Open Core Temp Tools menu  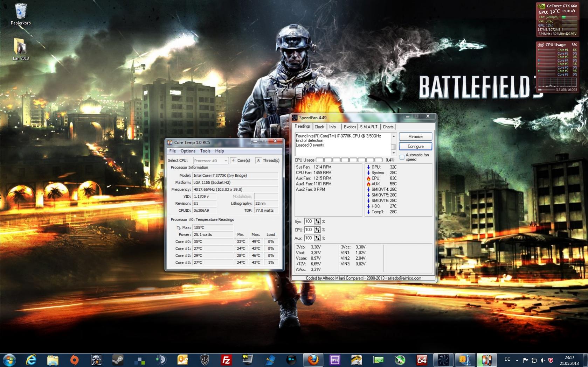[205, 151]
